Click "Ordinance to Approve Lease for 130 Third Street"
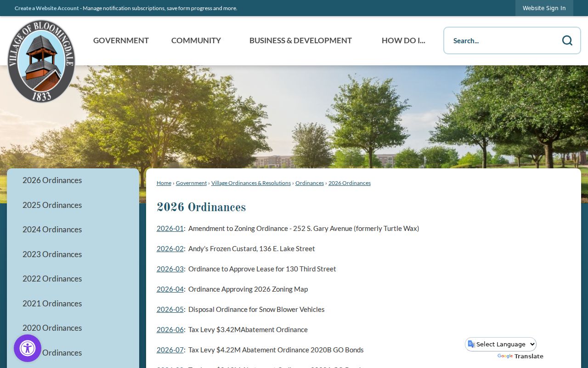This screenshot has height=368, width=588. pyautogui.click(x=262, y=269)
